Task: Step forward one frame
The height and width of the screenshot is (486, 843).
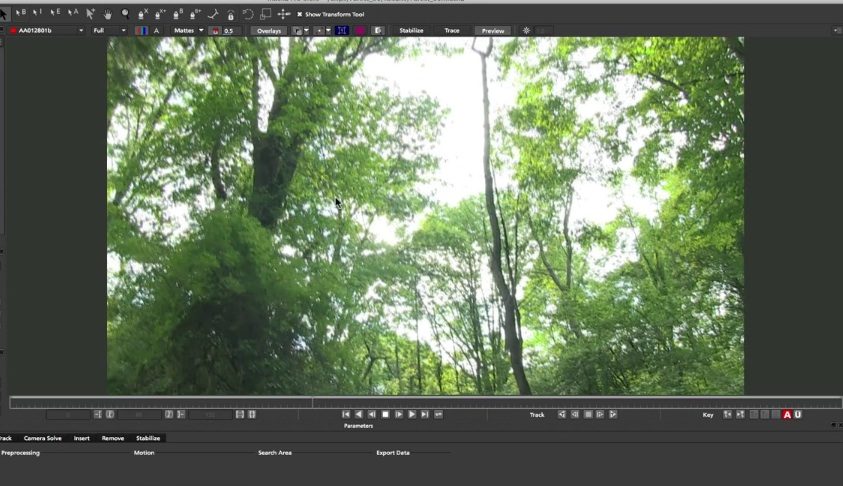Action: point(399,414)
